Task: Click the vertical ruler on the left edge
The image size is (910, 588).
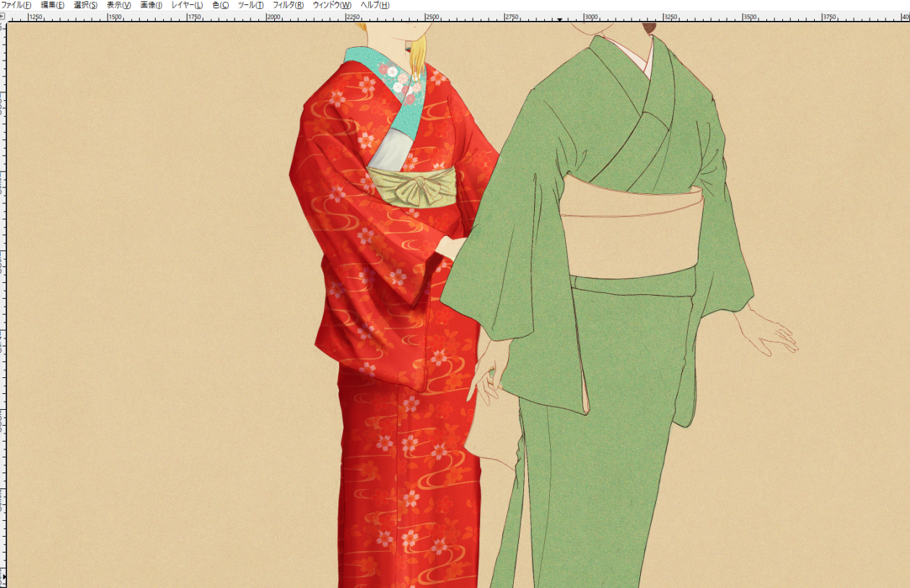Action: tap(3, 289)
